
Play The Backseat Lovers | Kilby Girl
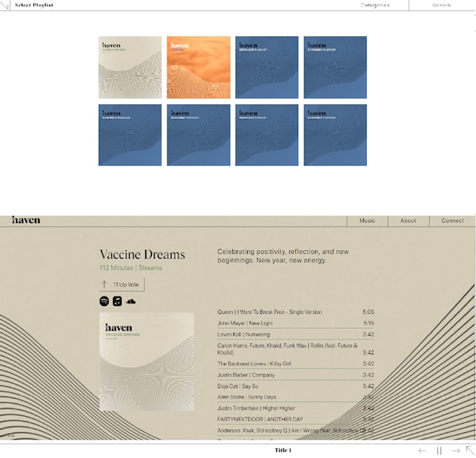pyautogui.click(x=295, y=364)
